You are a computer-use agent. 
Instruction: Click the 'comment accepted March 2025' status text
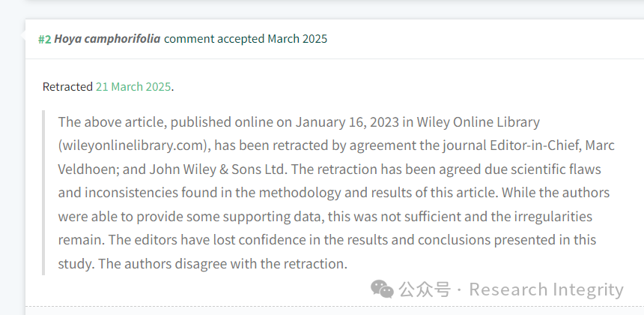246,39
